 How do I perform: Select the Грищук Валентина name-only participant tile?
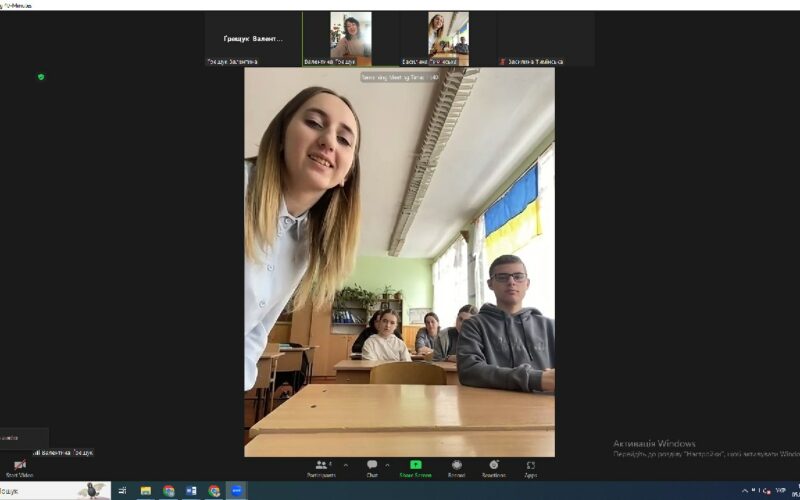(x=252, y=39)
